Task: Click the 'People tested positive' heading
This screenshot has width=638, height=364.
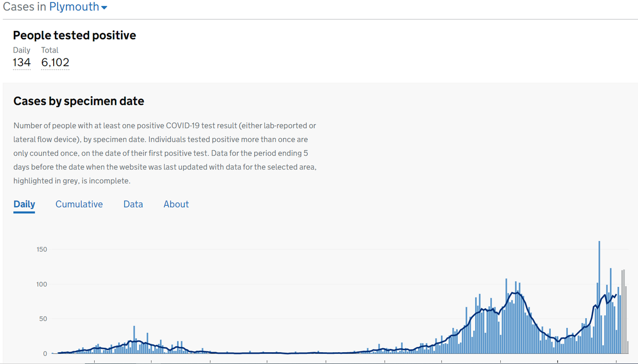Action: pyautogui.click(x=74, y=36)
